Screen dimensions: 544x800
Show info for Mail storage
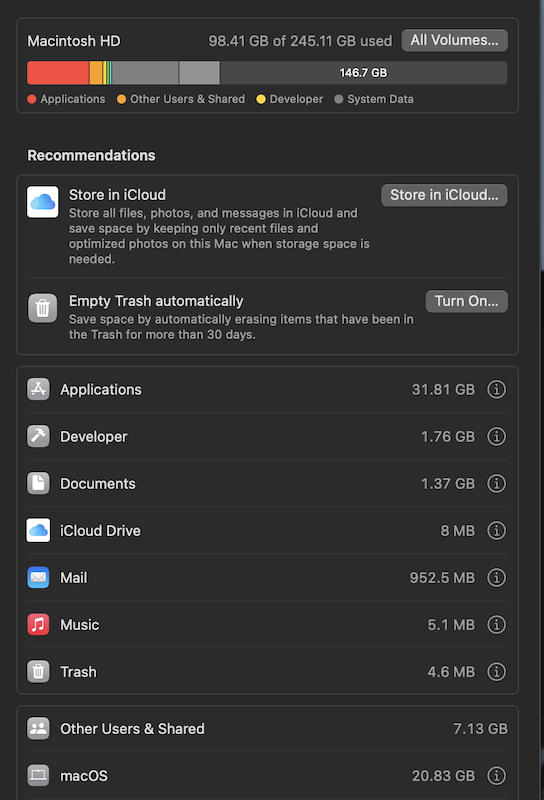(497, 578)
